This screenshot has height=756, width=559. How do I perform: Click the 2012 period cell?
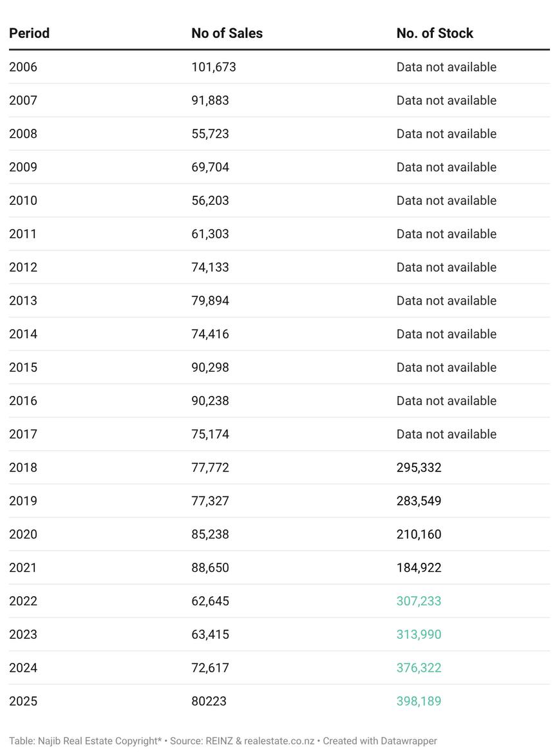[x=23, y=267]
